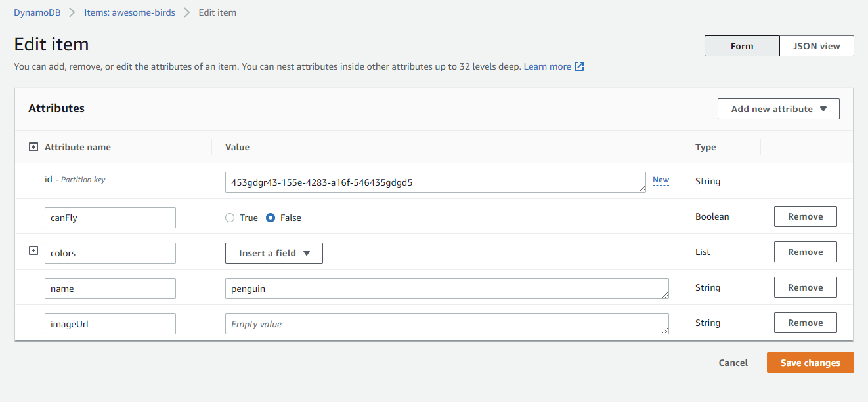Screen dimensions: 868x402
Task: Open the Learn more link
Action: tap(547, 66)
